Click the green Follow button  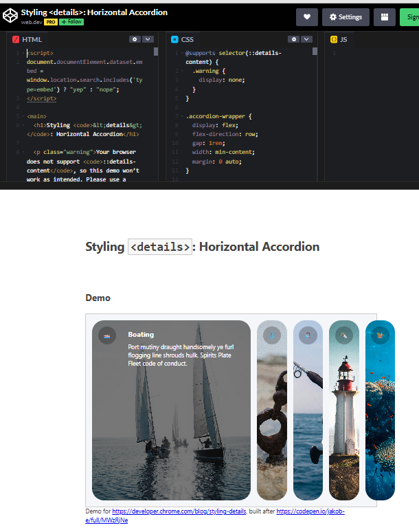pos(71,22)
